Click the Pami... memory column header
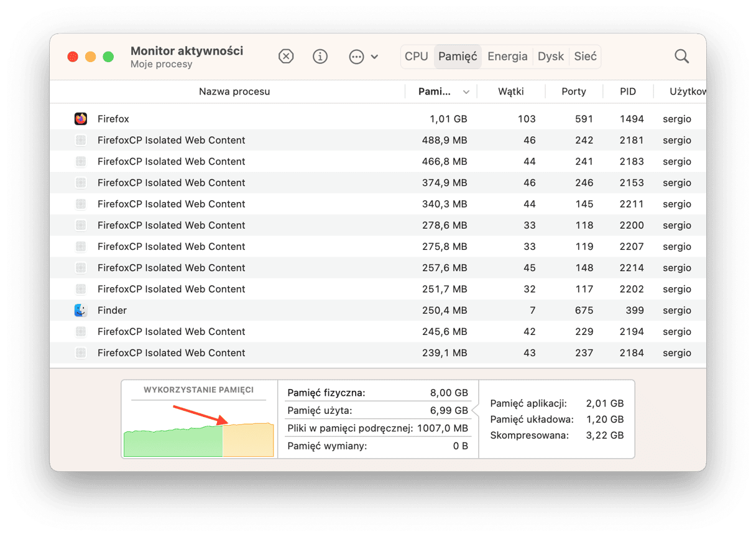Viewport: 756px width, 537px height. click(435, 91)
